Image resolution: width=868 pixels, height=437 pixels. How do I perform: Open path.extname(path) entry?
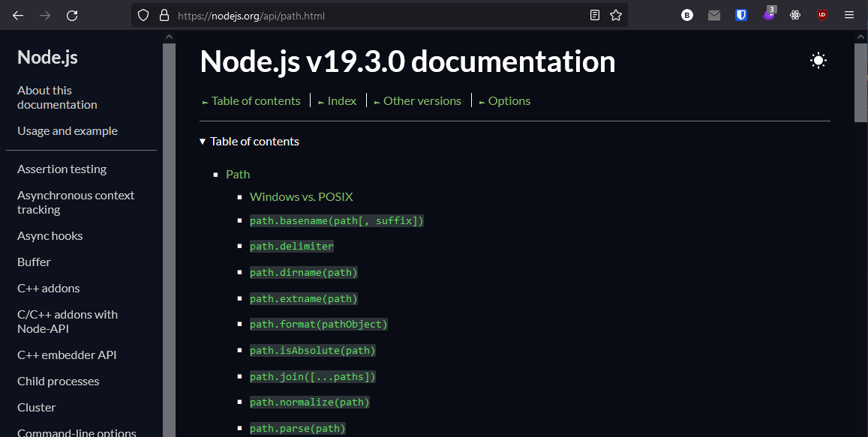[304, 299]
